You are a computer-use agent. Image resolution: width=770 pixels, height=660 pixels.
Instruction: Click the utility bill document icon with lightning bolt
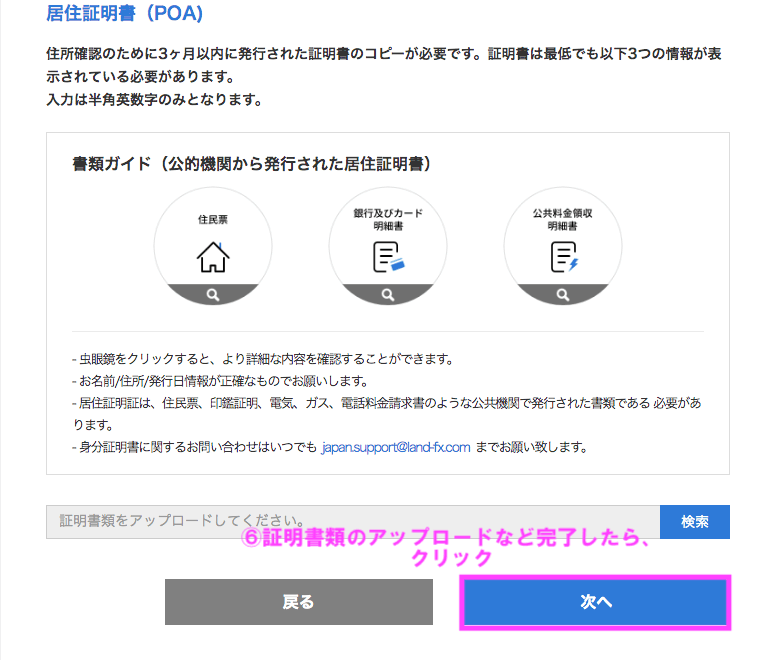pos(564,256)
